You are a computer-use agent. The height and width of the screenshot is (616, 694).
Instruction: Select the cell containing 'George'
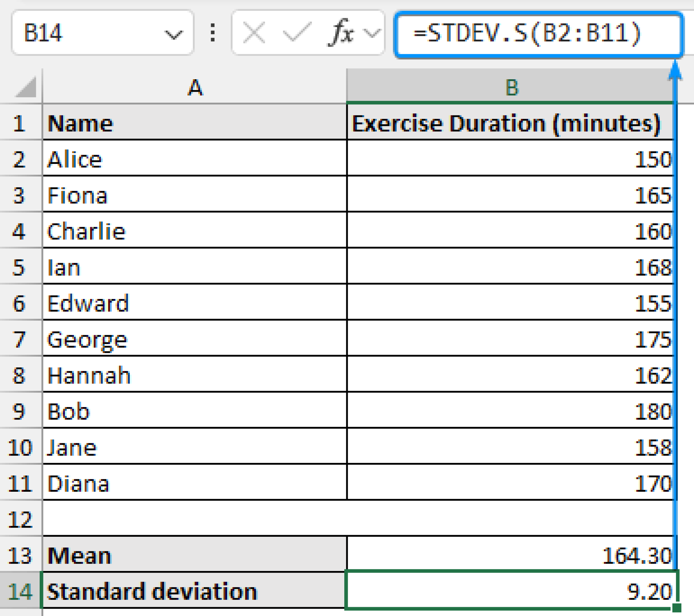(195, 338)
